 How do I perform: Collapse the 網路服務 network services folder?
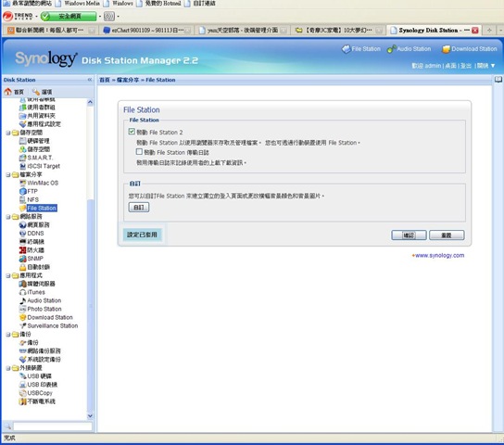tap(7, 217)
